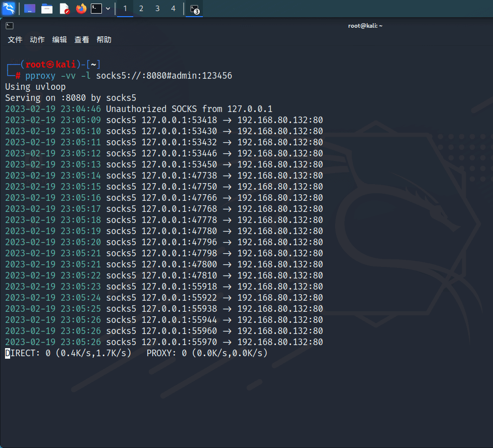
Task: Switch to workspace 3
Action: (x=157, y=9)
